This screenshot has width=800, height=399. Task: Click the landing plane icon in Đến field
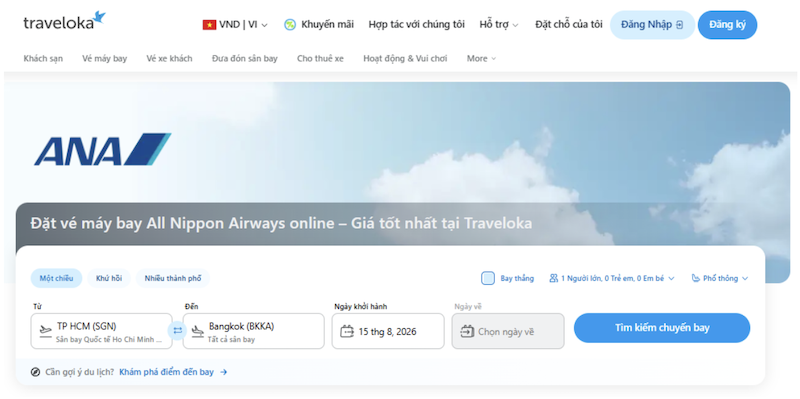coord(197,331)
